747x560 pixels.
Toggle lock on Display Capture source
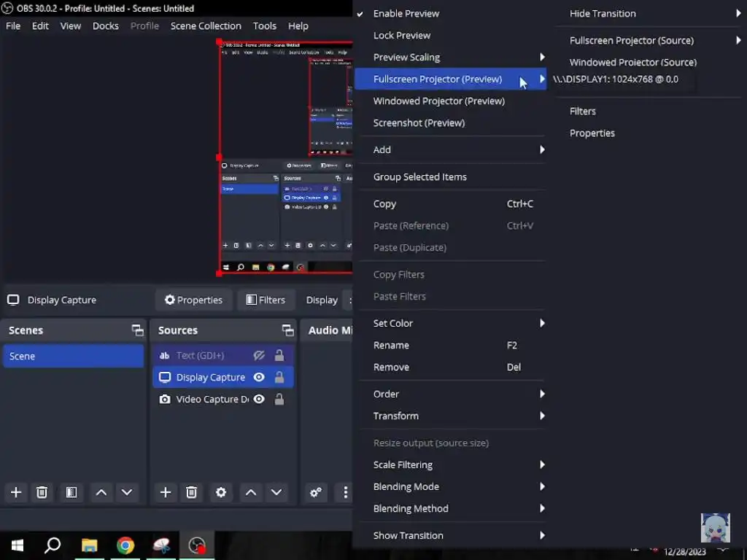tap(279, 377)
